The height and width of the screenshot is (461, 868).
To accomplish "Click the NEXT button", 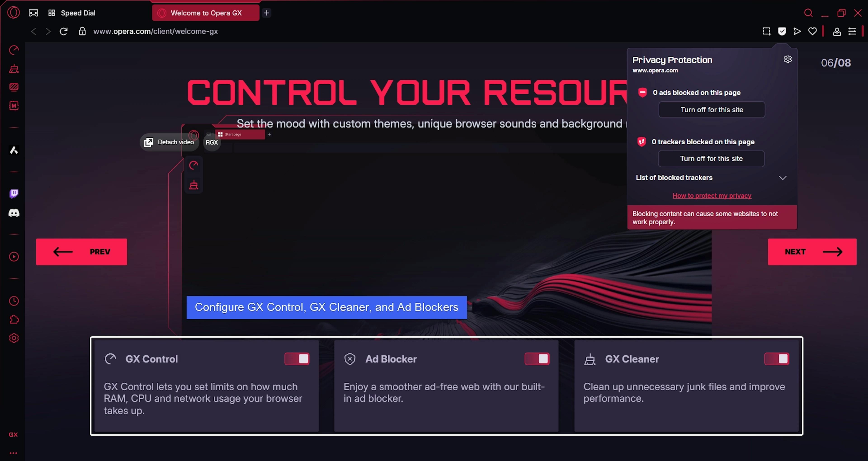I will click(812, 252).
